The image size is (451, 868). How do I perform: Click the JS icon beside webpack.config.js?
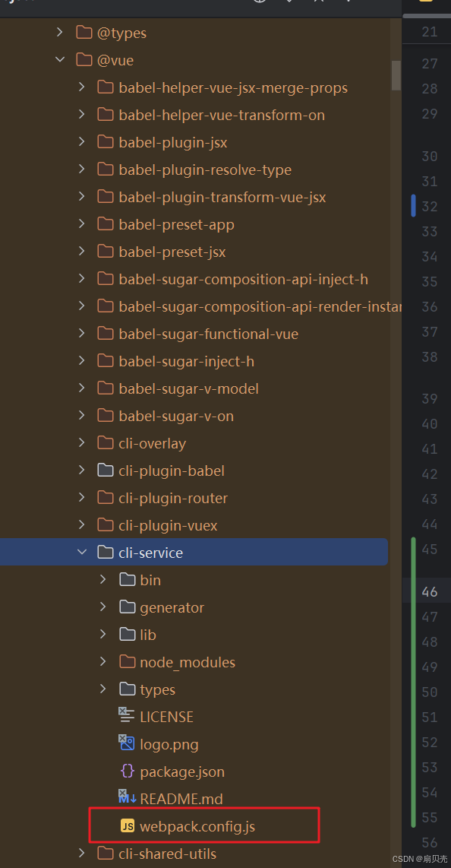click(128, 826)
